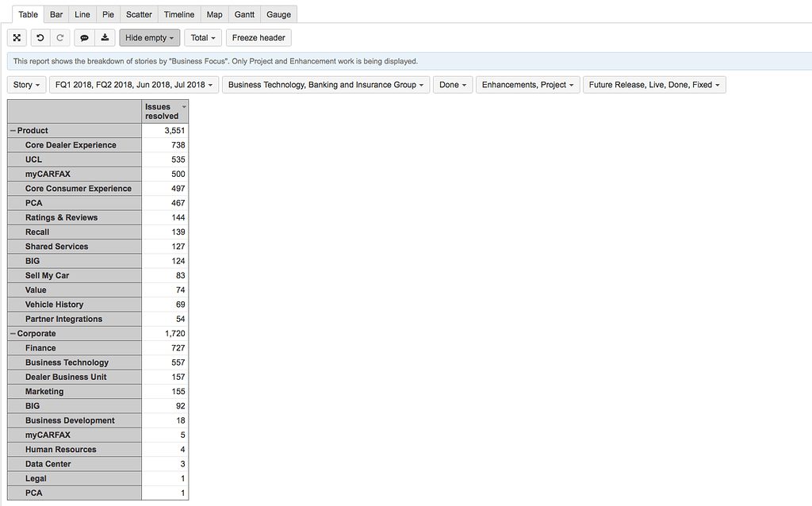The height and width of the screenshot is (506, 812).
Task: Toggle the Hide empty option
Action: pyautogui.click(x=149, y=37)
